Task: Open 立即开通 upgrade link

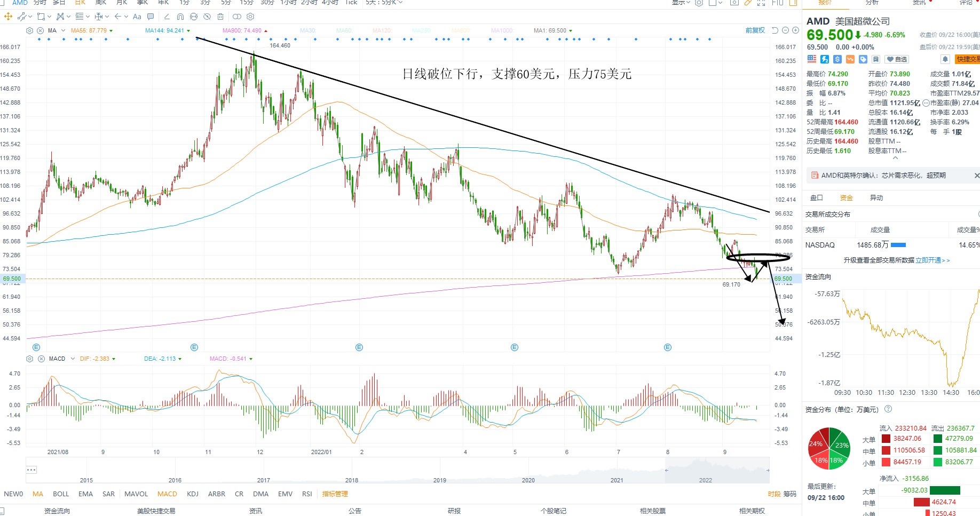Action: pyautogui.click(x=933, y=260)
